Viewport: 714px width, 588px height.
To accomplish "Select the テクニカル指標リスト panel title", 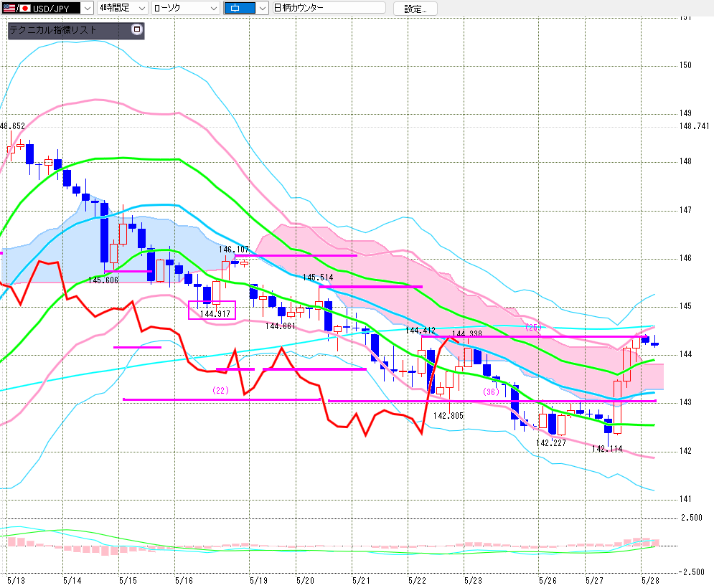I will coord(53,30).
